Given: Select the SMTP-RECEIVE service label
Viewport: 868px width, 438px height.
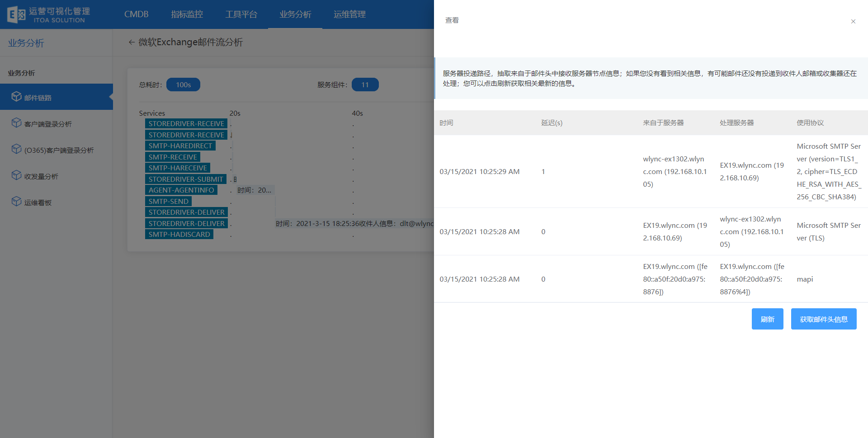Looking at the screenshot, I should click(173, 157).
